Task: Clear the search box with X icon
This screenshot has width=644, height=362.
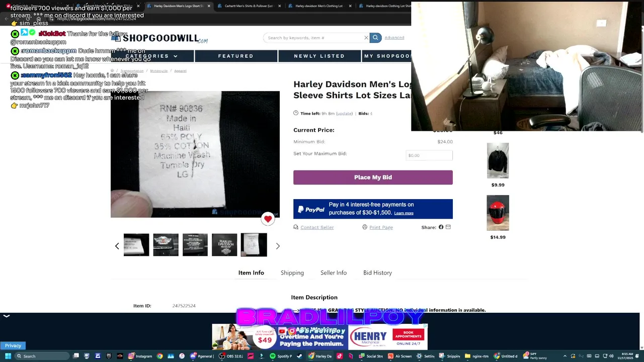Action: (366, 38)
